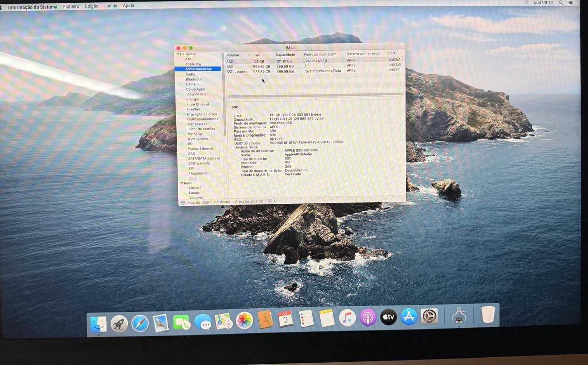The height and width of the screenshot is (365, 588).
Task: Open Finder from the dock
Action: click(98, 324)
